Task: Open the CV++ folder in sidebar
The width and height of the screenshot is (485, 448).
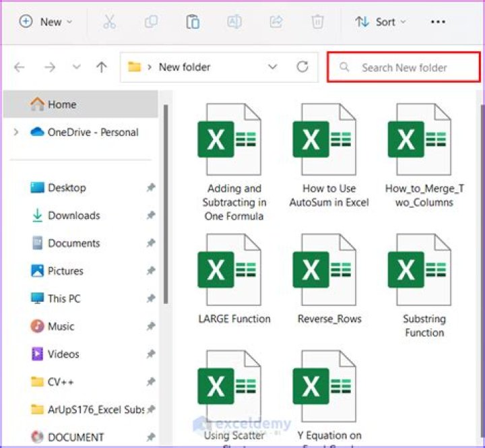Action: (x=53, y=382)
